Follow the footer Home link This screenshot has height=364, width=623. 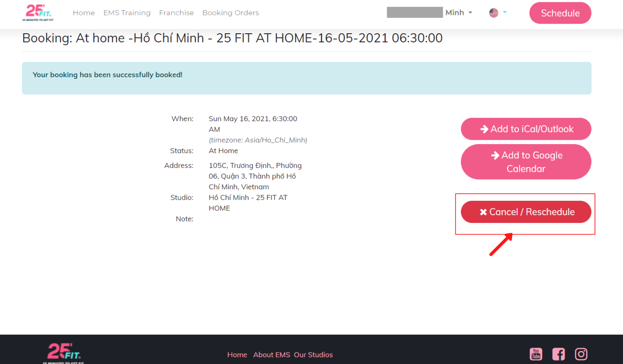(237, 355)
